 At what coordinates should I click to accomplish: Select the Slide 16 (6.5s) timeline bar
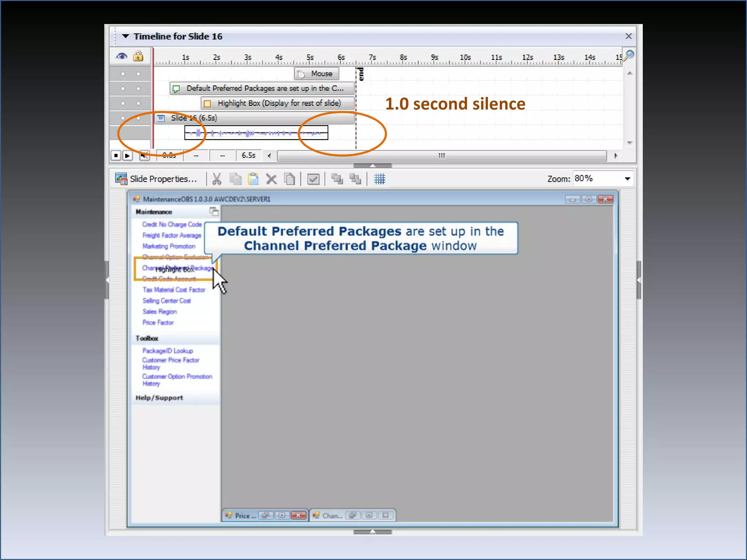[254, 118]
